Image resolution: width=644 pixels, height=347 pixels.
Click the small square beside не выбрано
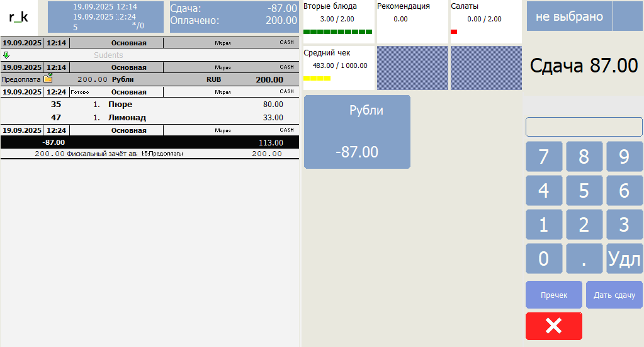click(x=627, y=16)
